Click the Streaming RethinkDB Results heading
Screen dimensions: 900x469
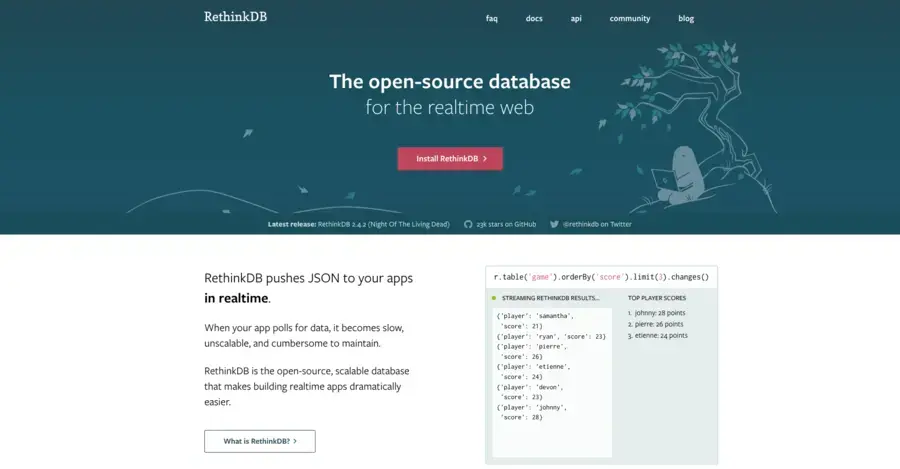click(550, 298)
